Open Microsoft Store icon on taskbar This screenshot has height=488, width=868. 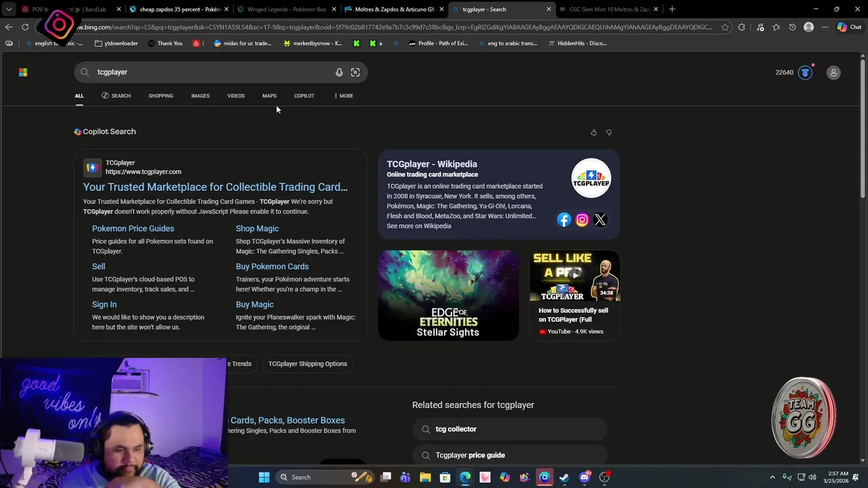point(445,477)
